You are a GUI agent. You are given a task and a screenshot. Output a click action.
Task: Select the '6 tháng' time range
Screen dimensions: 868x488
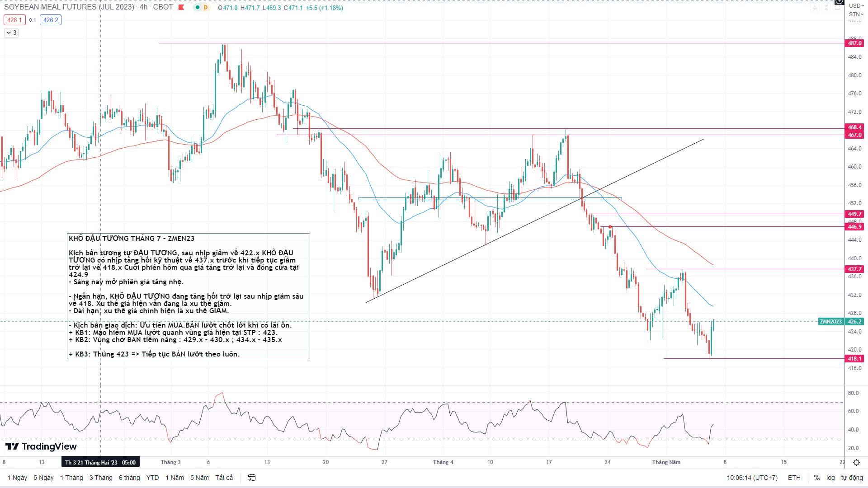pos(129,478)
